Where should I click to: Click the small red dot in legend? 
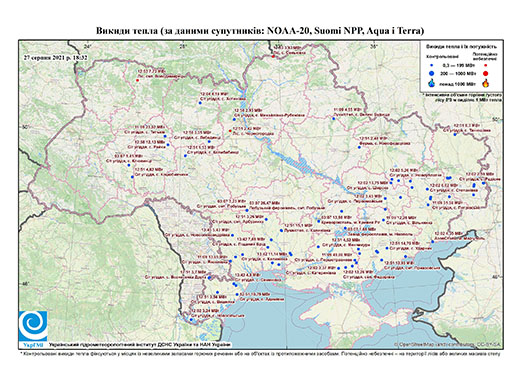tap(485, 65)
